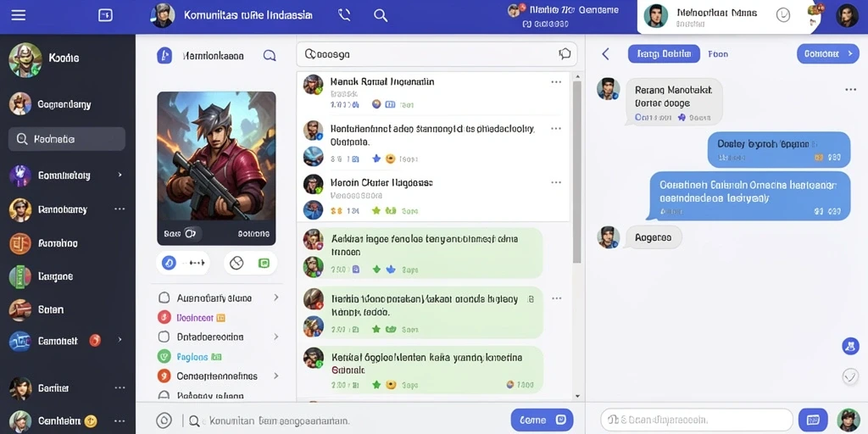Open the hero character image card

216,169
